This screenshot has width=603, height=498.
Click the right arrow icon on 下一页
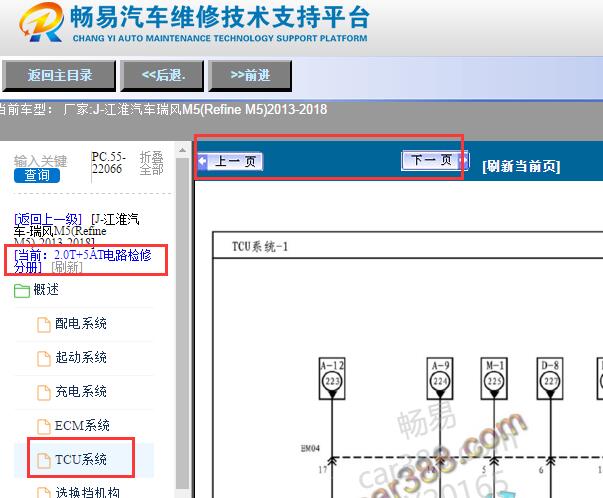tap(464, 159)
